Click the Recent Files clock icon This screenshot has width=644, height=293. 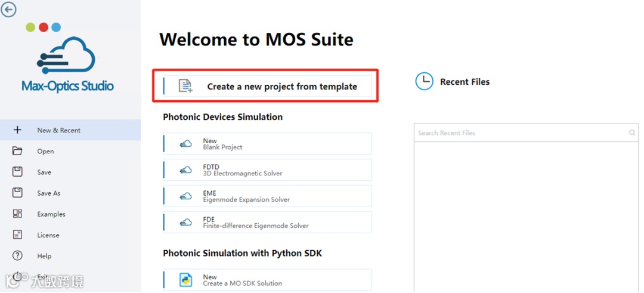pos(425,81)
